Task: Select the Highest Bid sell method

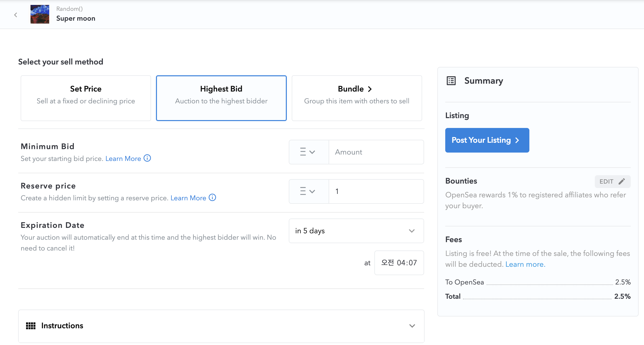Action: click(x=221, y=98)
